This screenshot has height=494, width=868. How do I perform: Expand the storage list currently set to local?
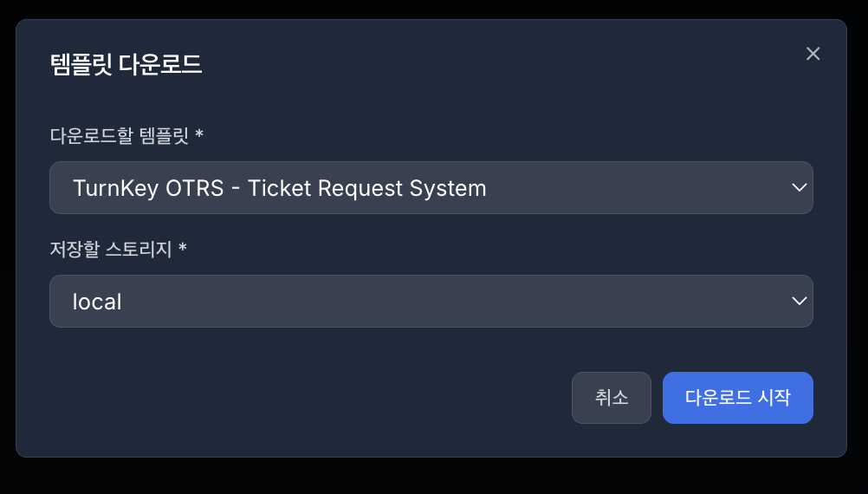pyautogui.click(x=431, y=301)
